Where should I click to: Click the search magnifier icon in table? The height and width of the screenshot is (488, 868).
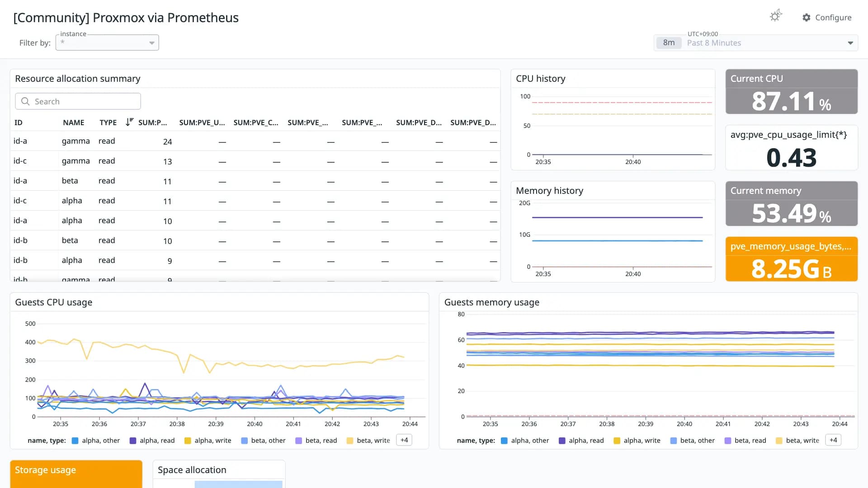25,101
